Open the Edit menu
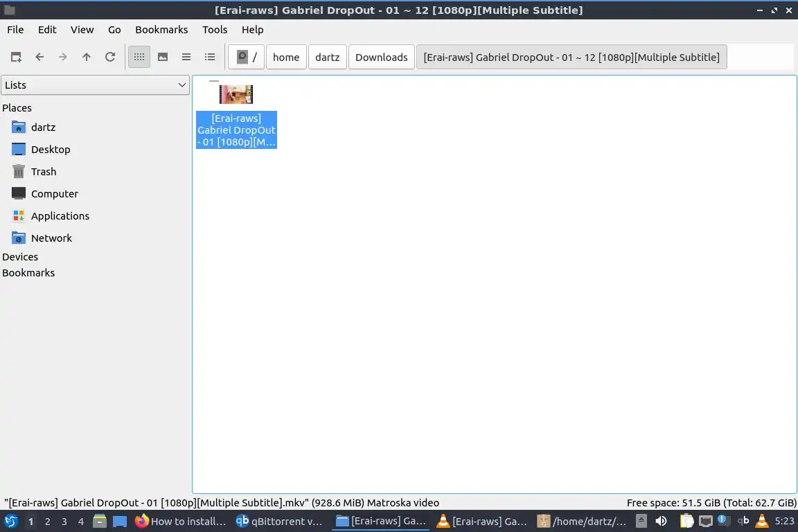The width and height of the screenshot is (798, 532). [47, 30]
